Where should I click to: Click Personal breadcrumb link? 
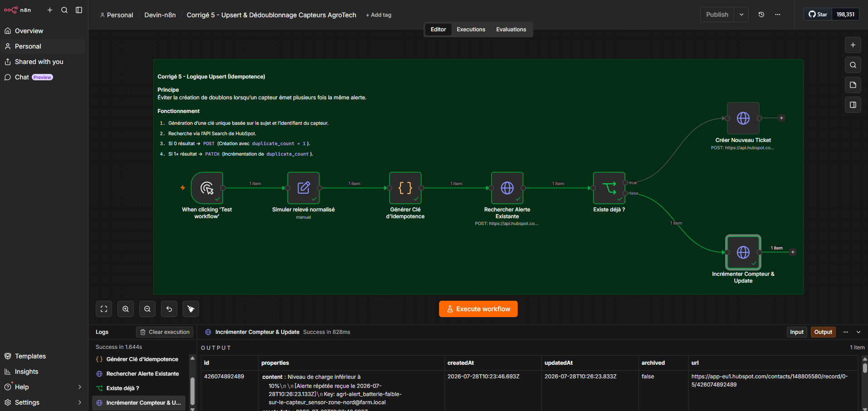[117, 15]
